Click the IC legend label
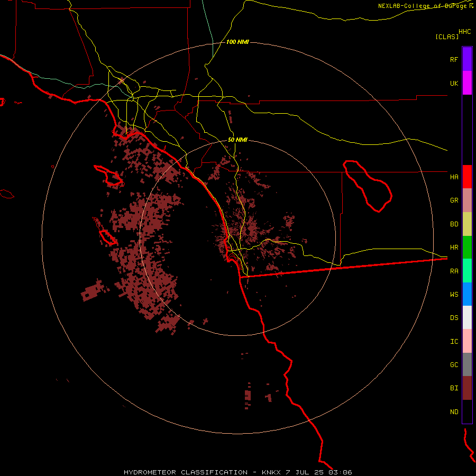 454,342
